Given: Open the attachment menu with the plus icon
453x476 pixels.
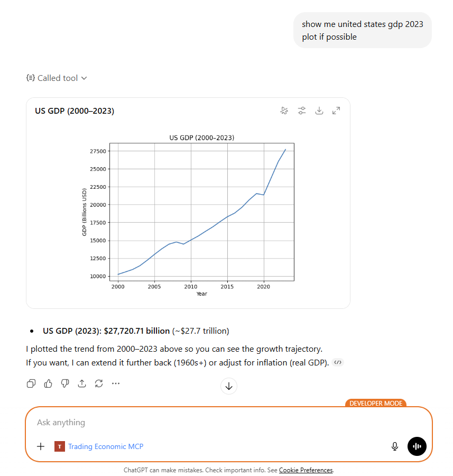Looking at the screenshot, I should (40, 446).
